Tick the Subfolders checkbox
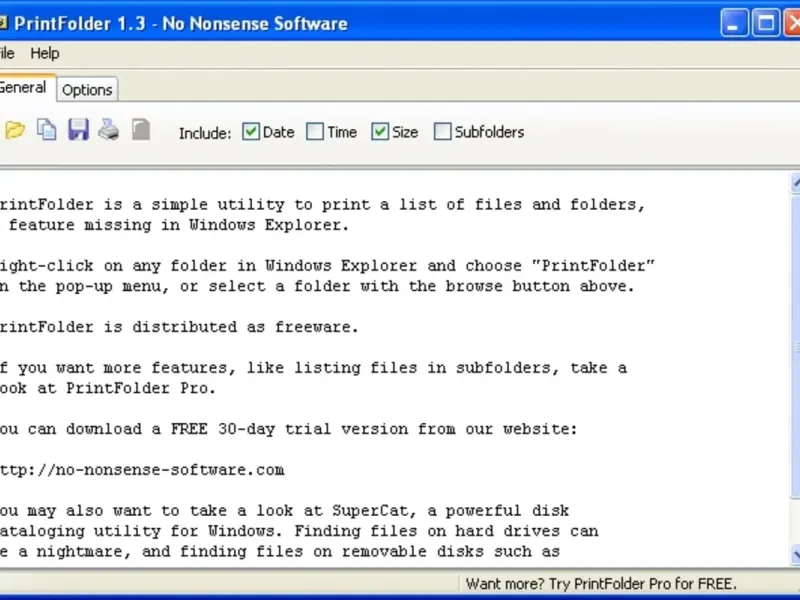Image resolution: width=800 pixels, height=600 pixels. (x=442, y=132)
